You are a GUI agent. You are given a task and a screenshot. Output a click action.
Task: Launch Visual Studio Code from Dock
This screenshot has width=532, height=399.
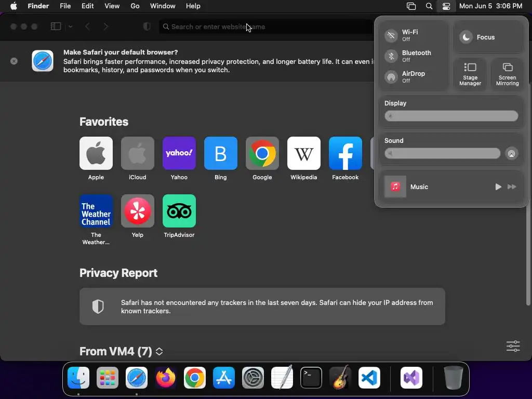[x=369, y=378]
